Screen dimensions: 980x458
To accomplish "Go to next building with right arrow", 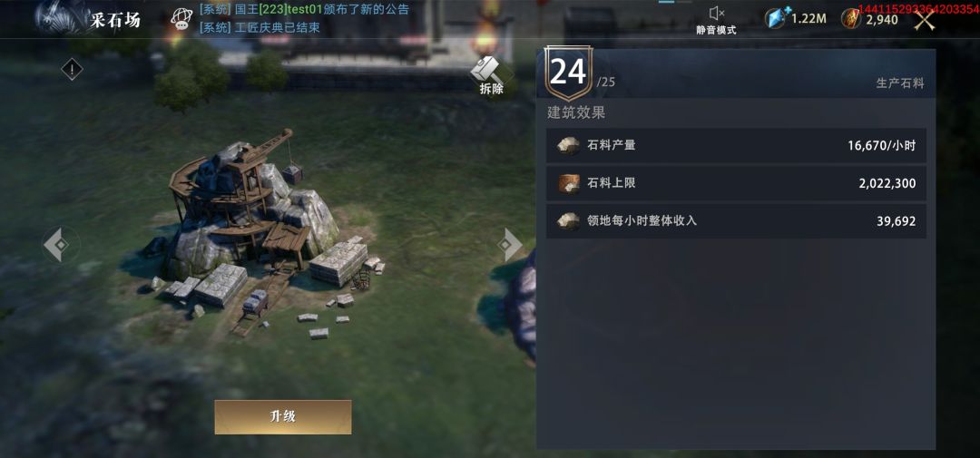I will coord(510,244).
